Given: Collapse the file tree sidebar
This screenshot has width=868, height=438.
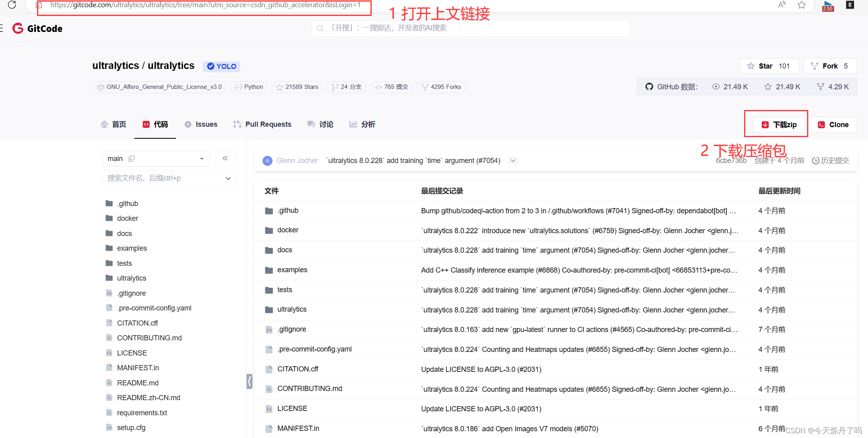Looking at the screenshot, I should [x=225, y=159].
